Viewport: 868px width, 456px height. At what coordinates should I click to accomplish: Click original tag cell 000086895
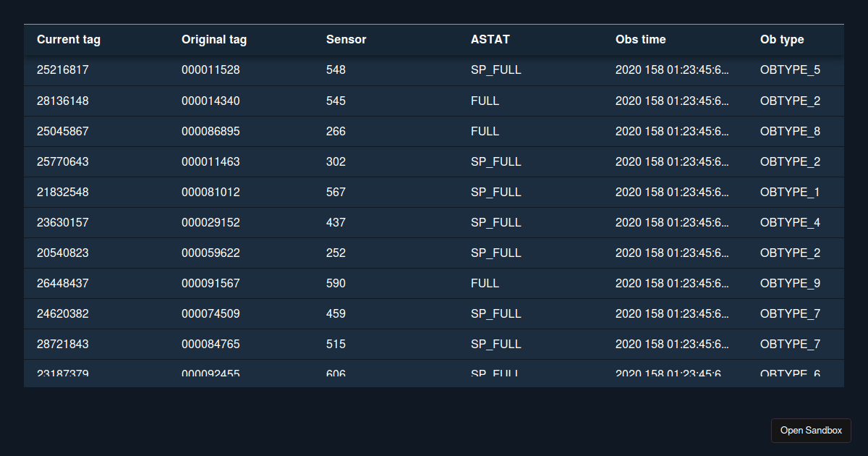pos(210,131)
